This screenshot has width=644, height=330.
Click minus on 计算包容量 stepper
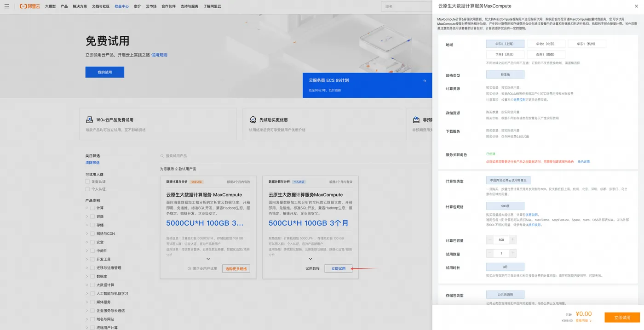490,240
